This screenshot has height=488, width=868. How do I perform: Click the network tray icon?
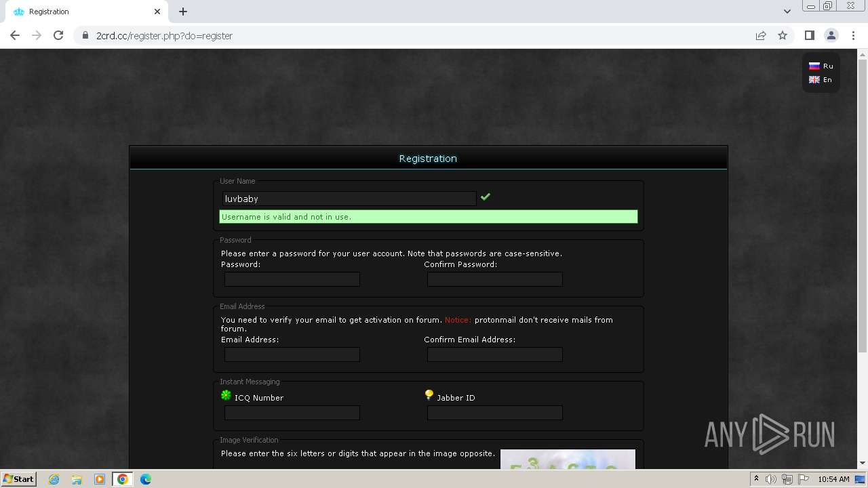pyautogui.click(x=787, y=479)
